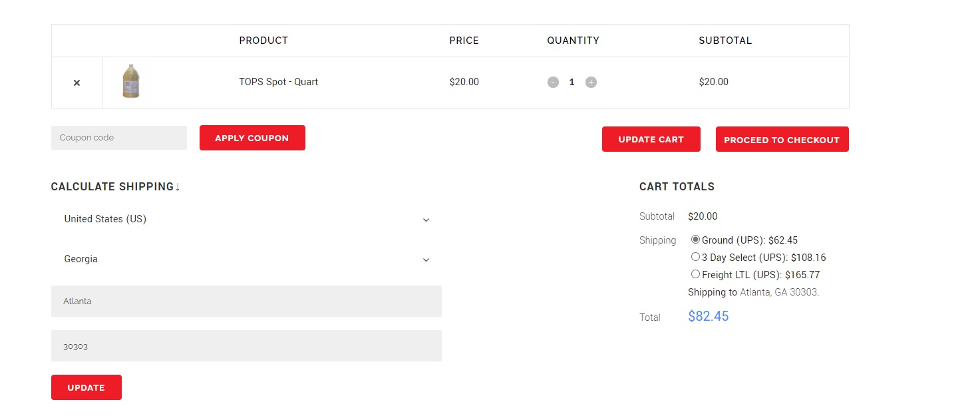The height and width of the screenshot is (416, 980).
Task: Click the quantity value field
Action: pyautogui.click(x=572, y=83)
